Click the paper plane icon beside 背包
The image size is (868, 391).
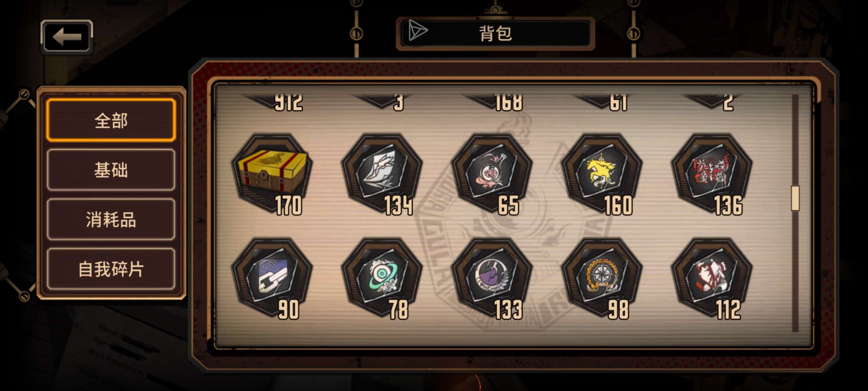point(418,30)
